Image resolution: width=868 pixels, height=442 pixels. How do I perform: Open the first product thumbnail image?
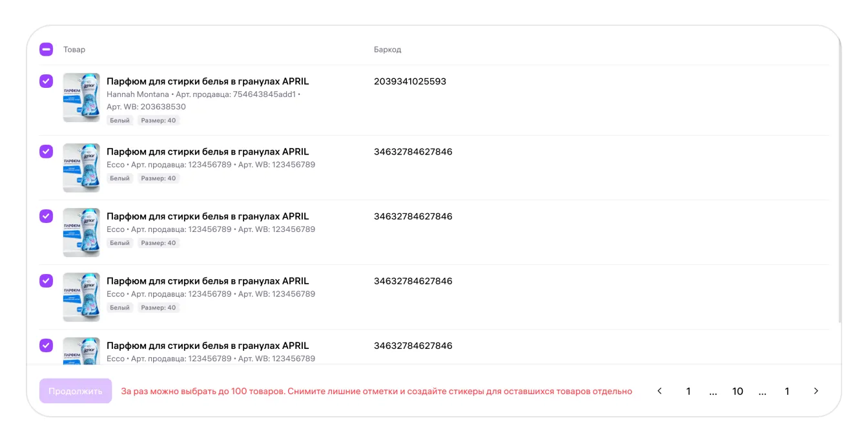tap(81, 98)
